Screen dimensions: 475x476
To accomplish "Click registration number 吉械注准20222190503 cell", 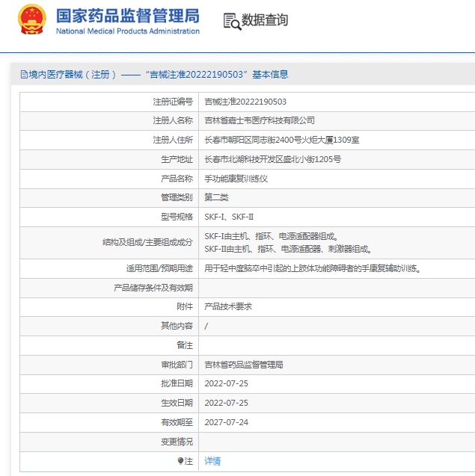I will [x=245, y=102].
